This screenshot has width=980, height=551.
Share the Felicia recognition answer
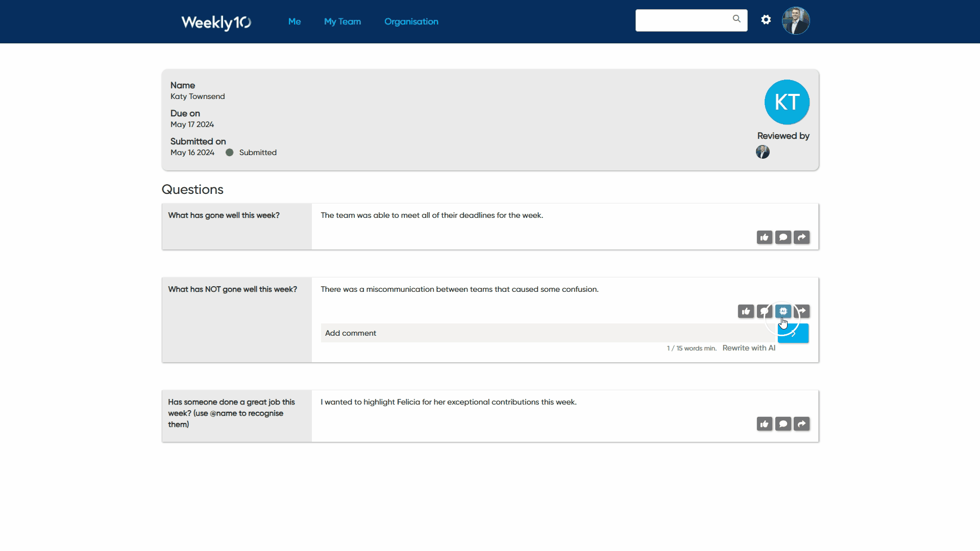801,424
